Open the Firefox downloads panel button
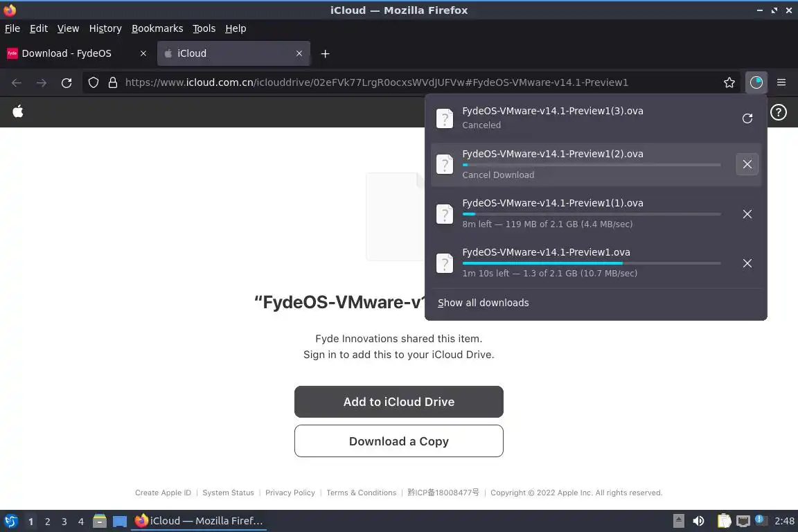Image resolution: width=798 pixels, height=532 pixels. 756,82
